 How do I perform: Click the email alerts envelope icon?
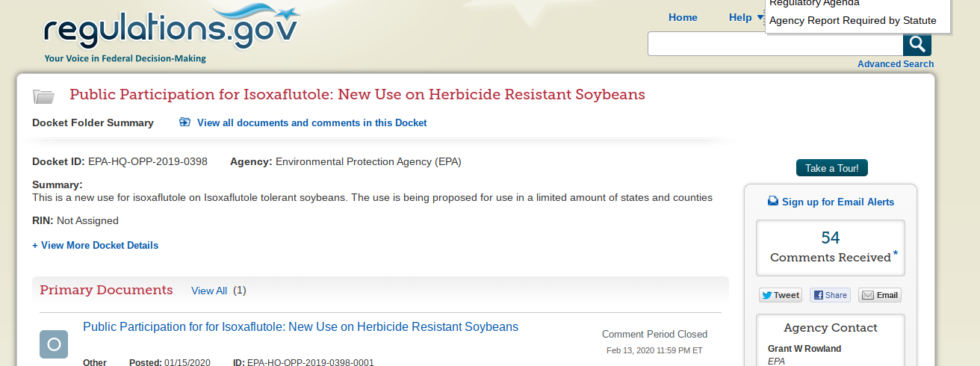(773, 202)
